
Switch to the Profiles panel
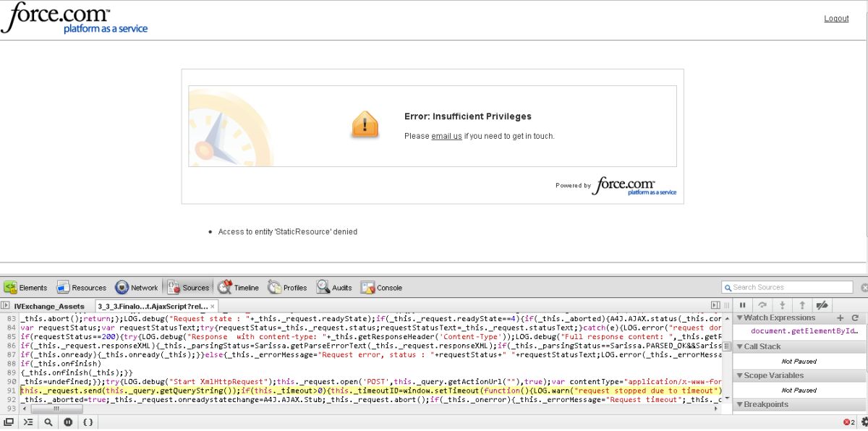pyautogui.click(x=288, y=288)
